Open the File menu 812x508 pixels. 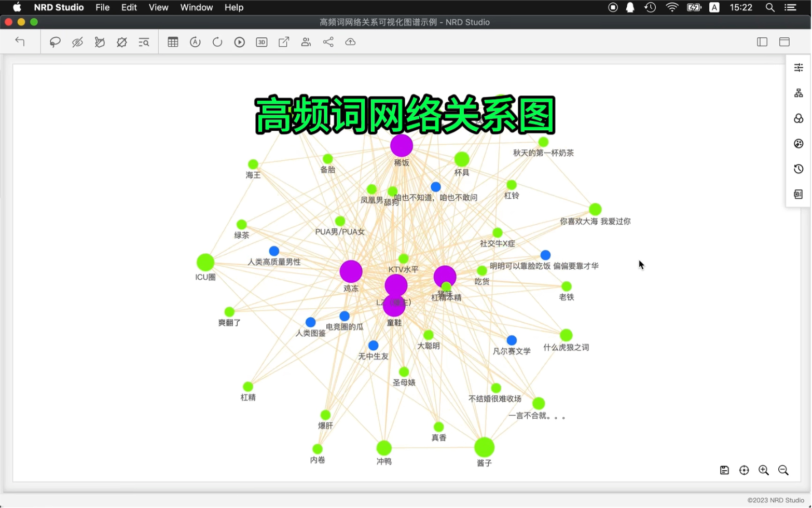[x=102, y=7]
